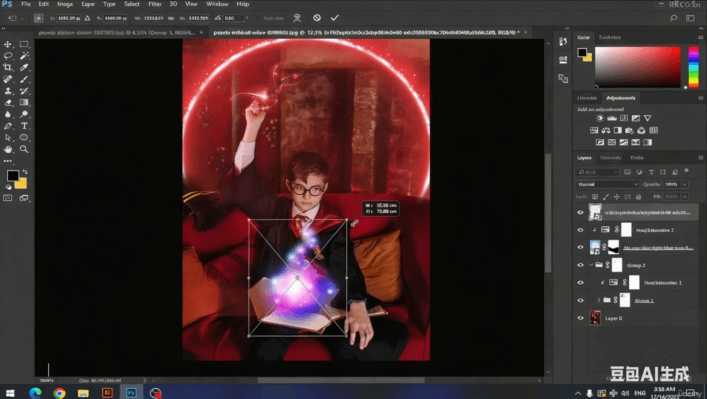
Task: Select the Blur tool
Action: pos(8,115)
